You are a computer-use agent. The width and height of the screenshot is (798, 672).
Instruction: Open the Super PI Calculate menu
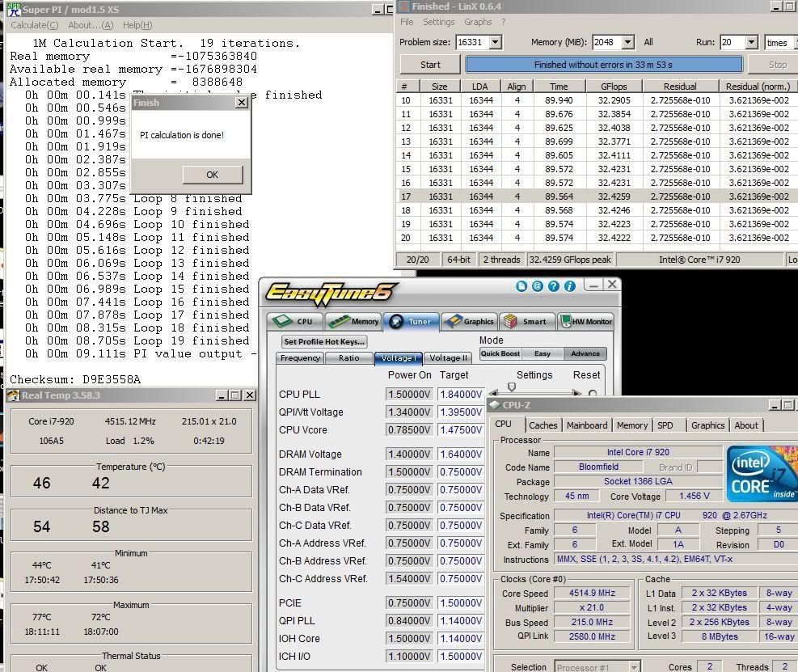[35, 25]
